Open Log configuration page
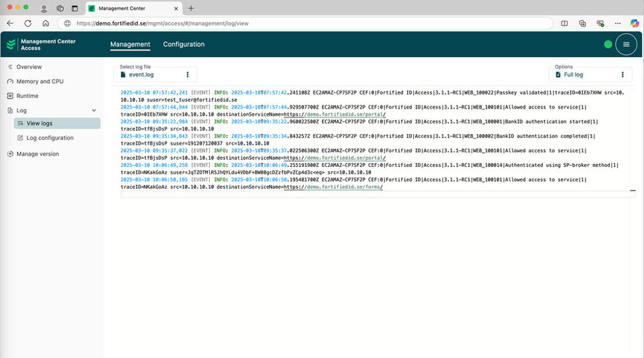Image resolution: width=644 pixels, height=358 pixels. point(50,138)
